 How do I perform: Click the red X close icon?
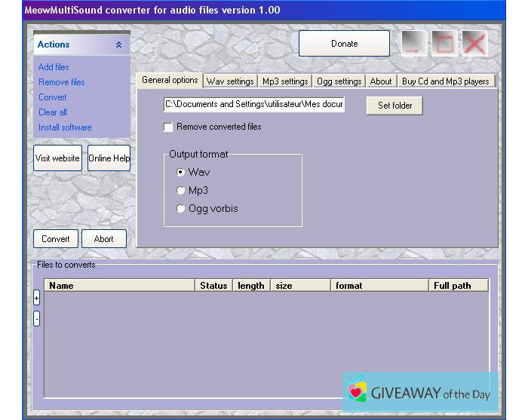(x=474, y=44)
